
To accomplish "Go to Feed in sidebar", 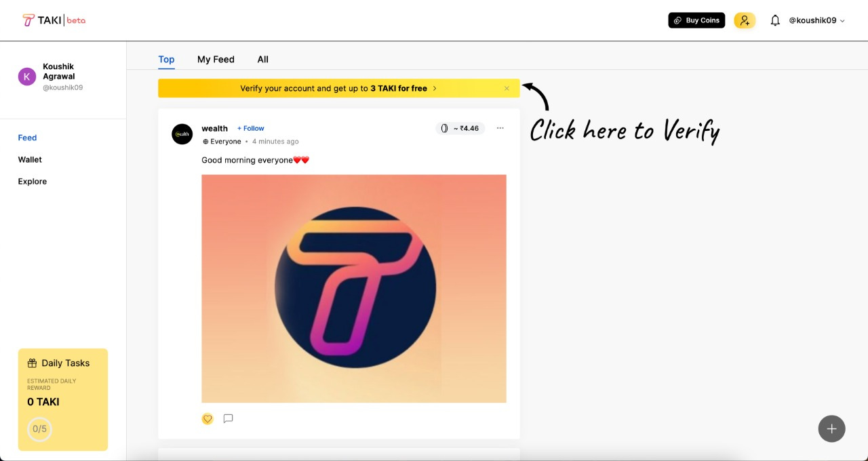I will click(x=27, y=138).
